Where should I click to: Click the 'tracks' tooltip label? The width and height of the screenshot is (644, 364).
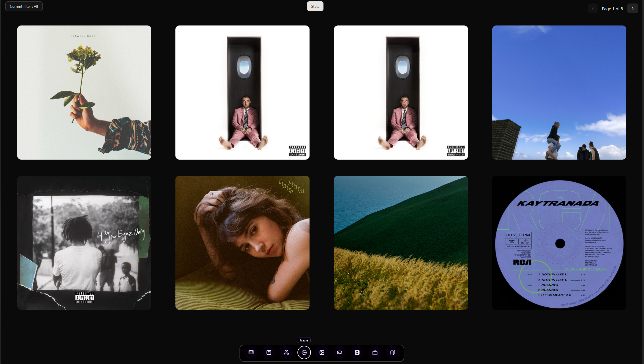click(x=304, y=340)
